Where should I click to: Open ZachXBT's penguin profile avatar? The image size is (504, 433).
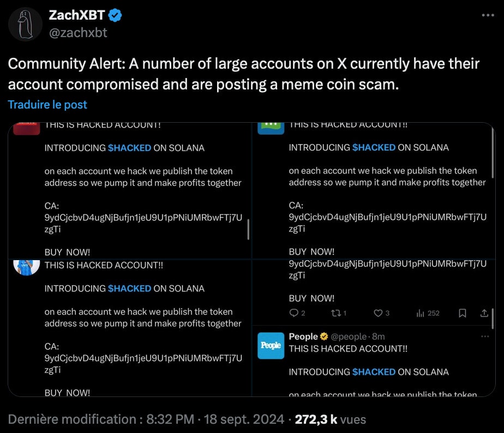pyautogui.click(x=25, y=24)
